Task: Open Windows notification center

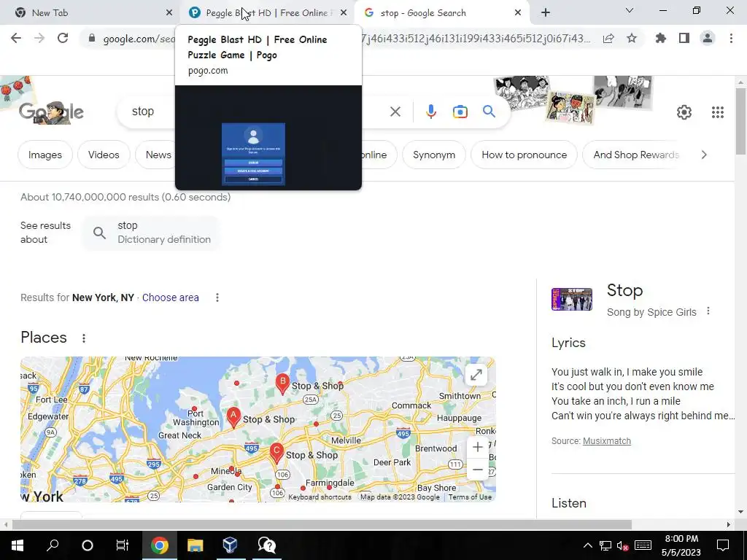Action: [x=723, y=545]
